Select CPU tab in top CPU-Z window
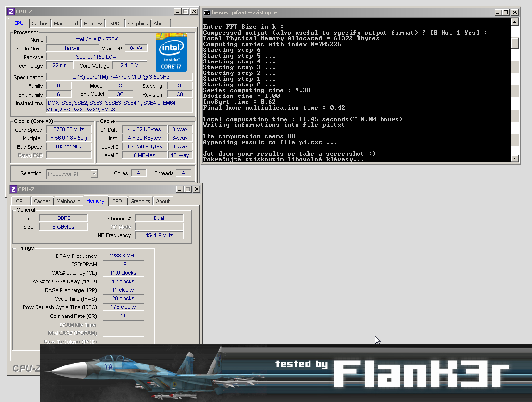The height and width of the screenshot is (402, 532). [19, 23]
